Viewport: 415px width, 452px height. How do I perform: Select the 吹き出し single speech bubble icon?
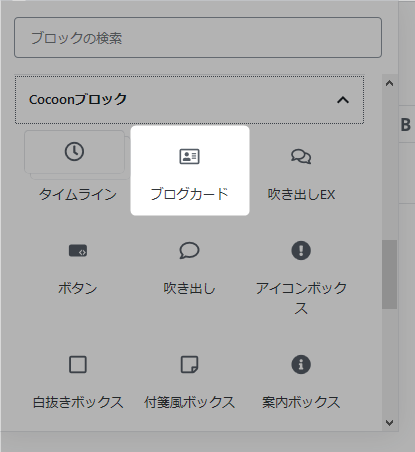tap(189, 251)
